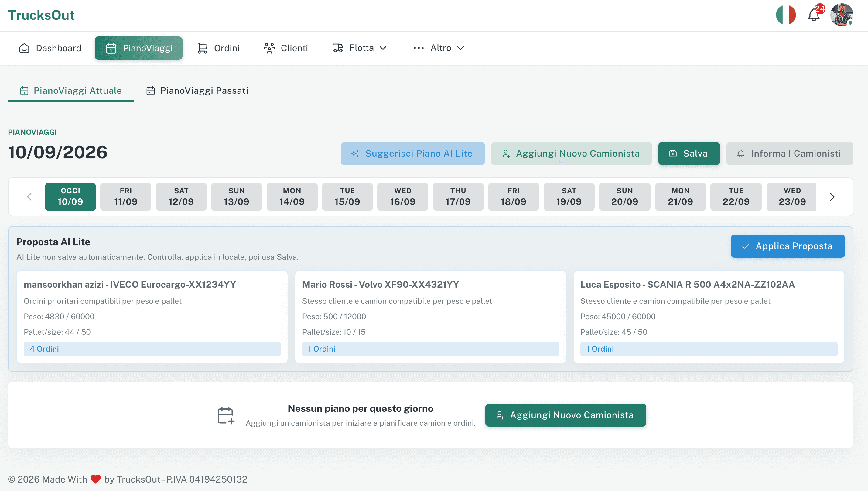Select WED 16/09 date
Image resolution: width=868 pixels, height=491 pixels.
403,197
